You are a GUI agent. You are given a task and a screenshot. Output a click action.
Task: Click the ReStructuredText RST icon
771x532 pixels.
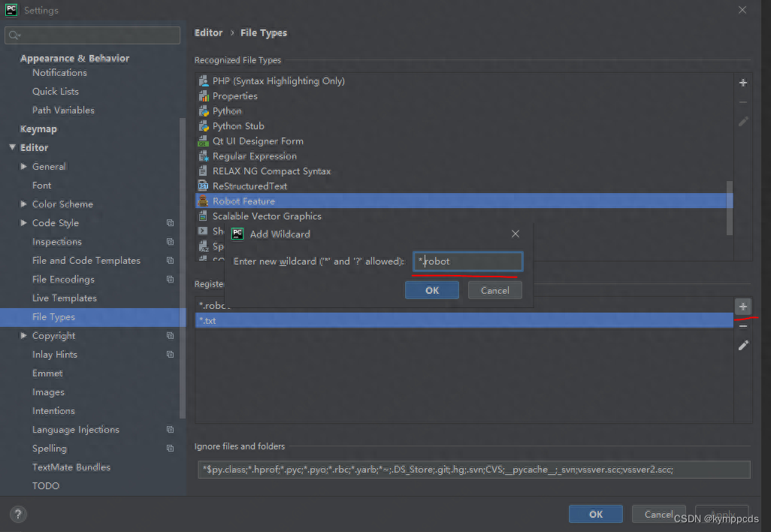click(203, 186)
